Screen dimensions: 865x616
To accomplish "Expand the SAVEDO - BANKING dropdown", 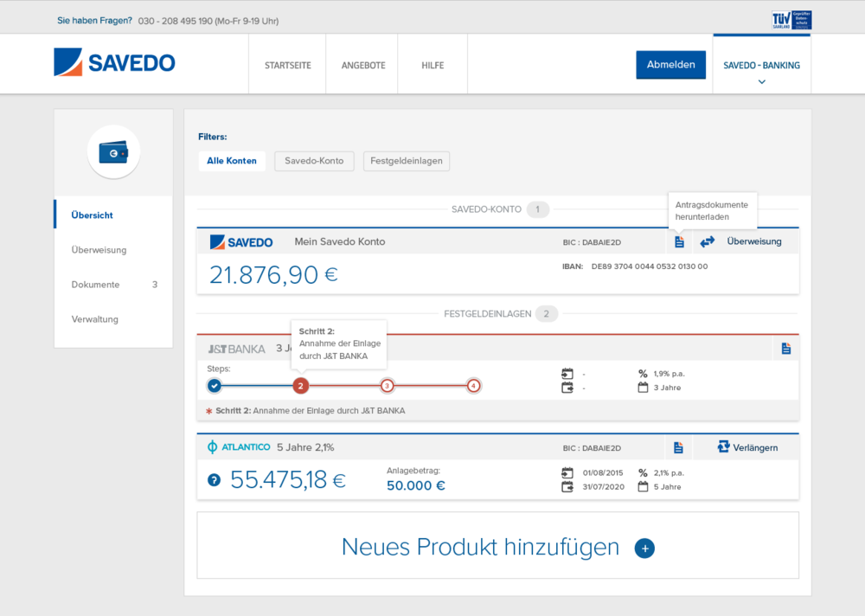I will coord(761,65).
